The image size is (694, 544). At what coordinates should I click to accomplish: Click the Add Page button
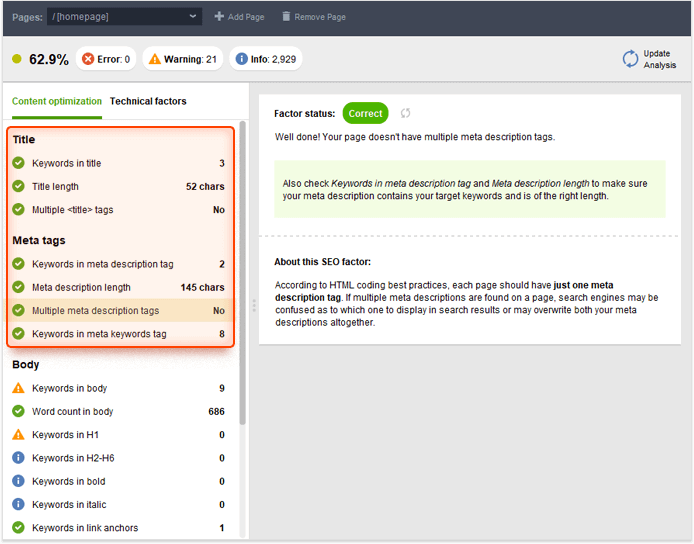239,17
